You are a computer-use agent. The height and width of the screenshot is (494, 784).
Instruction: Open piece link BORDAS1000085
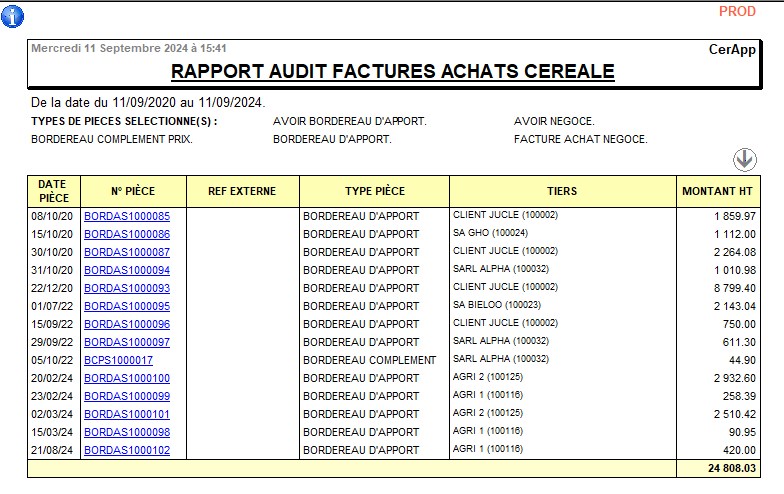(127, 216)
